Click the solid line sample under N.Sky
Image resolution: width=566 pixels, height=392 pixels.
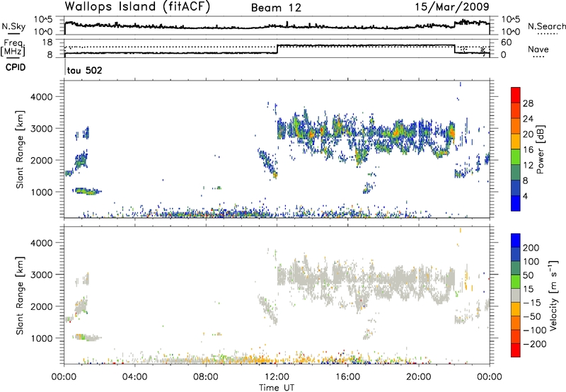(13, 33)
